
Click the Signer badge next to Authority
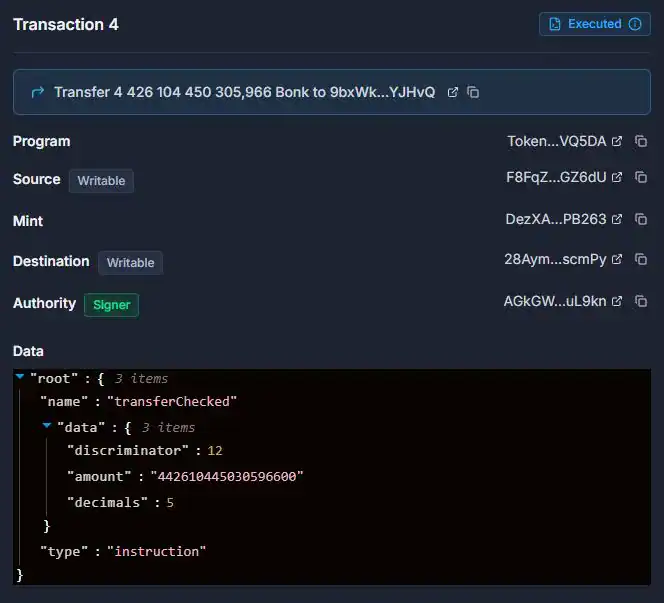click(x=111, y=305)
